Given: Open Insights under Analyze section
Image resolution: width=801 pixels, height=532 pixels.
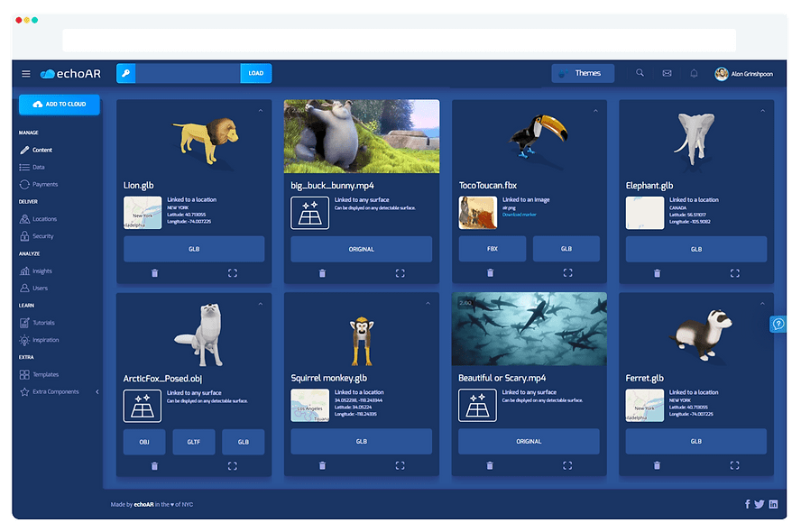Looking at the screenshot, I should point(42,271).
